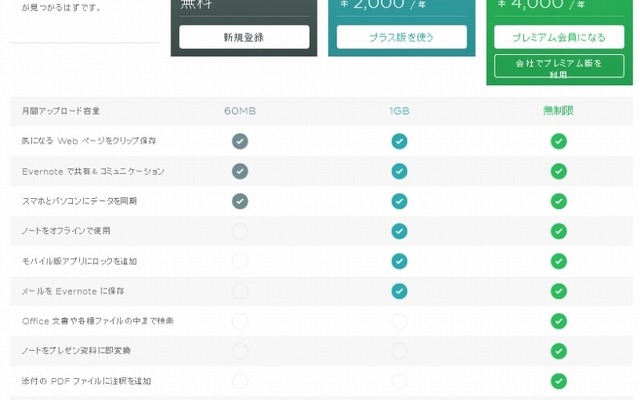Click the Premium checkmark for ノートをオフラインで使用
The height and width of the screenshot is (400, 640).
(558, 231)
